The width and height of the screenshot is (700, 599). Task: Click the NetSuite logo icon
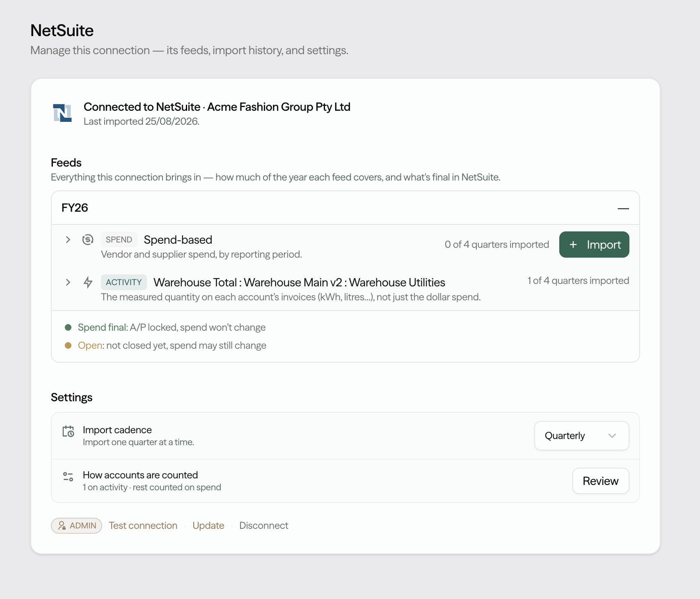pyautogui.click(x=62, y=113)
